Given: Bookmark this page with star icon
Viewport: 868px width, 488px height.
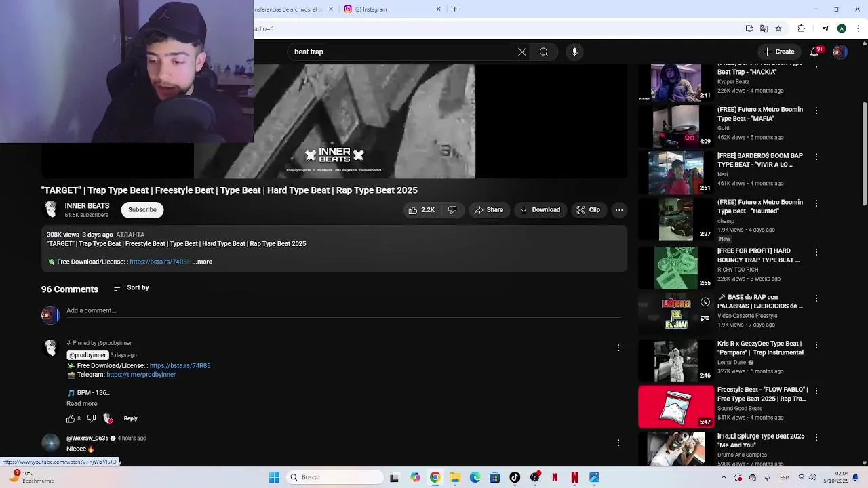Looking at the screenshot, I should (x=778, y=28).
